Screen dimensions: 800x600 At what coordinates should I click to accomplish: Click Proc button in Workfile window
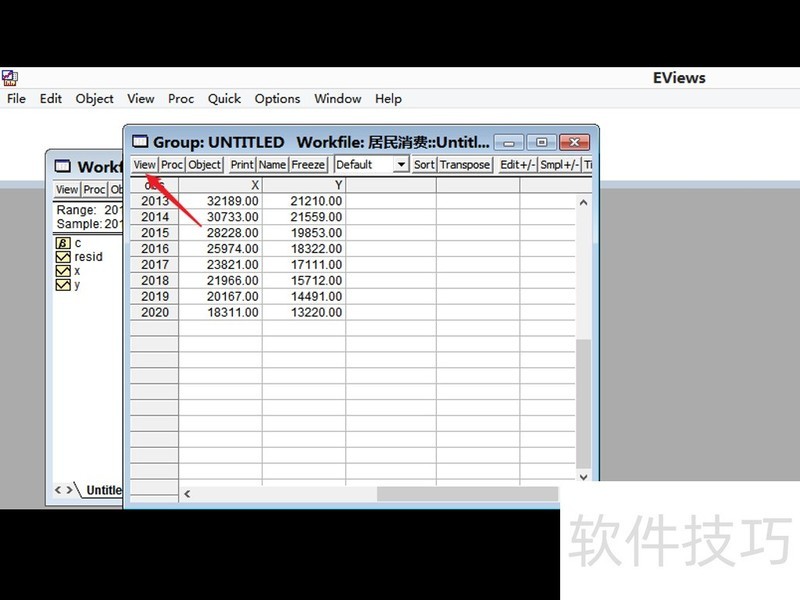(x=94, y=189)
